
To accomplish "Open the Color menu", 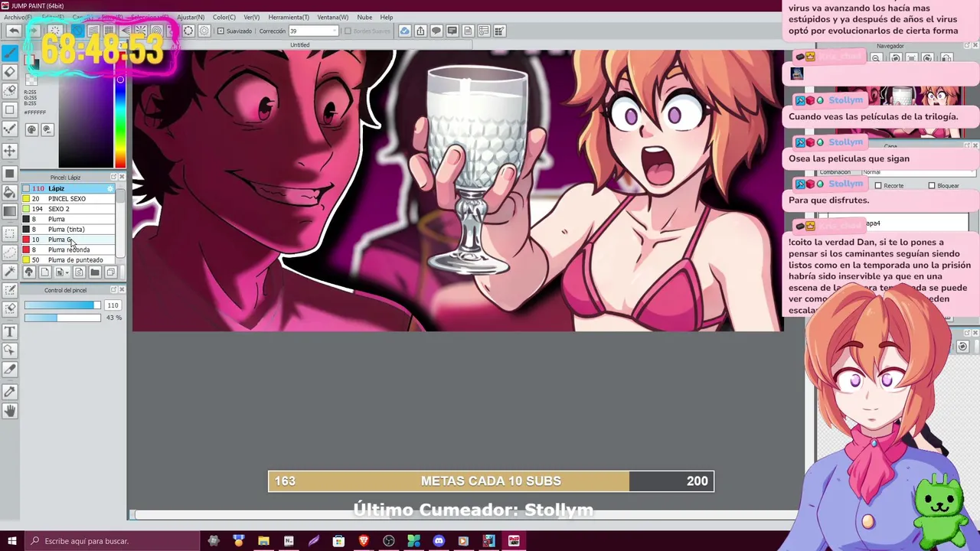I will (224, 17).
